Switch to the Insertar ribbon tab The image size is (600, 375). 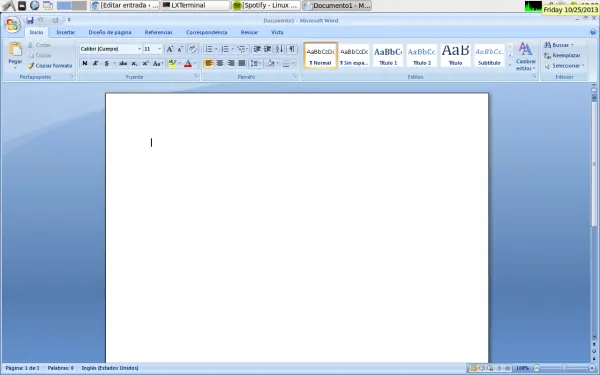tap(65, 33)
